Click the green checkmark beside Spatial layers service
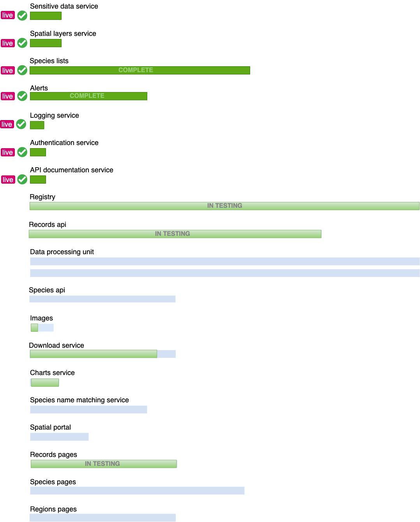The image size is (420, 522). [23, 43]
